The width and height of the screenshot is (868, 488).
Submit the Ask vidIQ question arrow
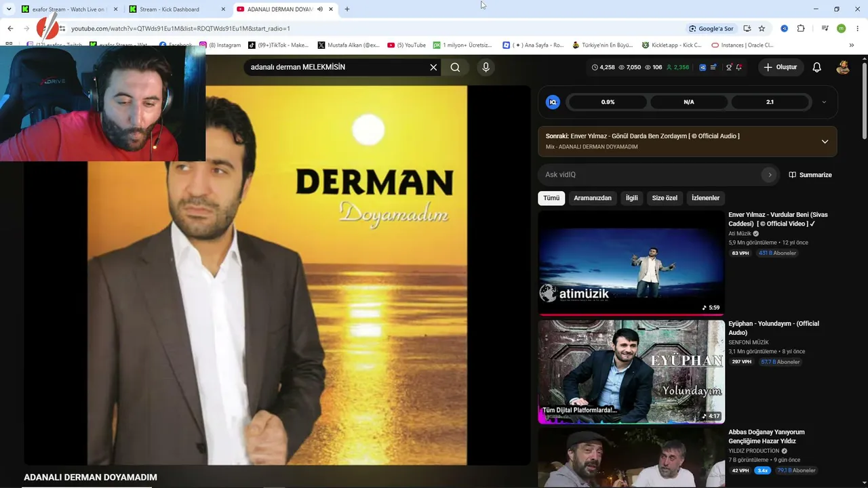click(x=769, y=175)
